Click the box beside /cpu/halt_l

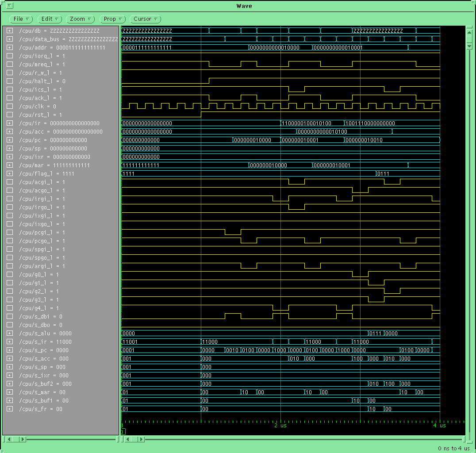(10, 81)
